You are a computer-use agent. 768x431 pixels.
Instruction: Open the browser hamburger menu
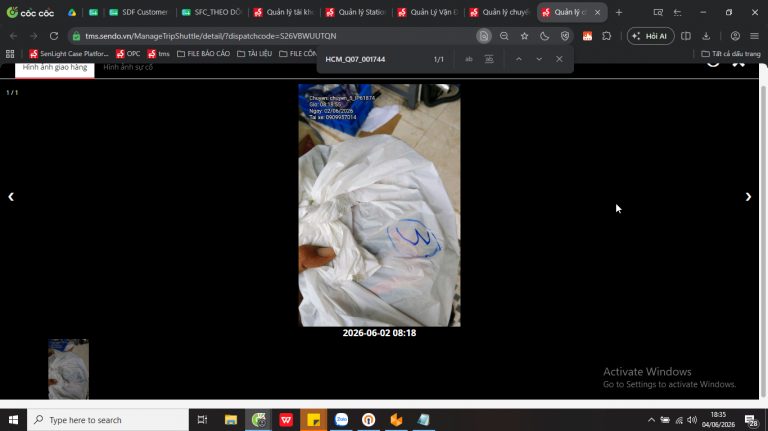pyautogui.click(x=754, y=36)
